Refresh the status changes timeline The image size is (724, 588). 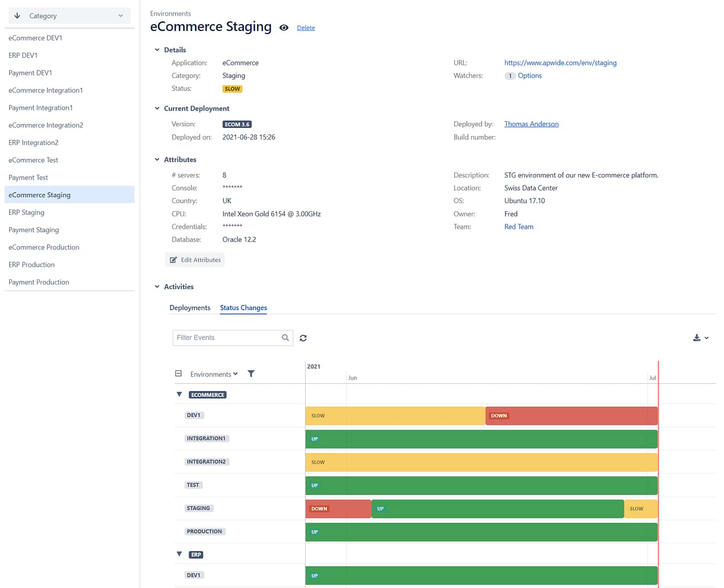pos(303,338)
